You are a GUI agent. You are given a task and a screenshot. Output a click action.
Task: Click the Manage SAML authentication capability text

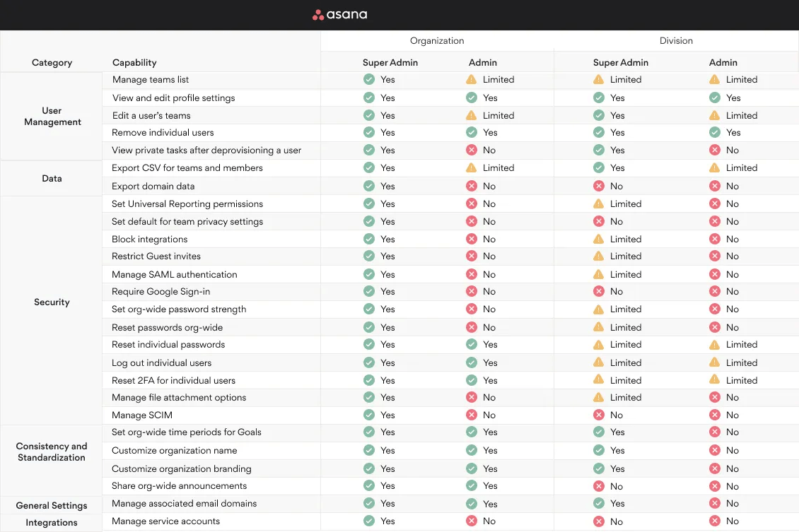click(x=175, y=275)
